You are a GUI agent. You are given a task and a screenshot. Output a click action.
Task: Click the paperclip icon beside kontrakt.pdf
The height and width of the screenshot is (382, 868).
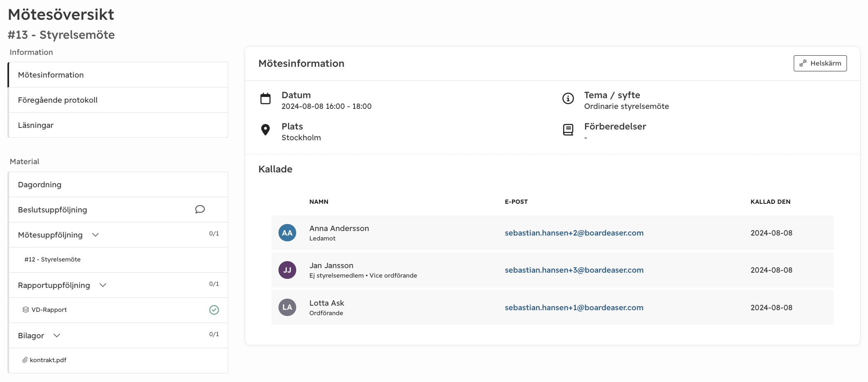click(x=25, y=360)
